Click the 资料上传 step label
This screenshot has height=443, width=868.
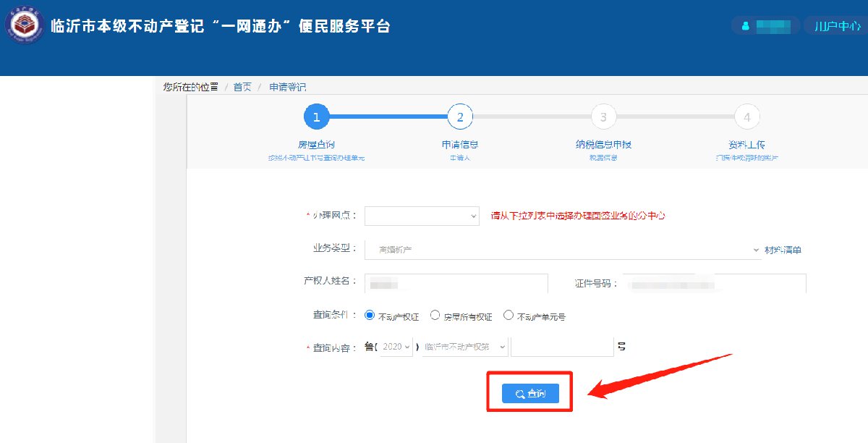click(x=746, y=144)
